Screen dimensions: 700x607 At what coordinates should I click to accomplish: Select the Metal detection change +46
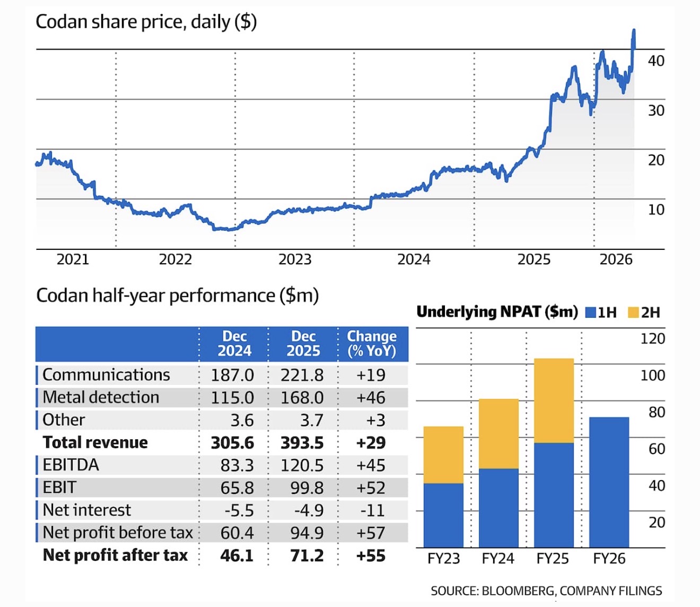pyautogui.click(x=371, y=398)
